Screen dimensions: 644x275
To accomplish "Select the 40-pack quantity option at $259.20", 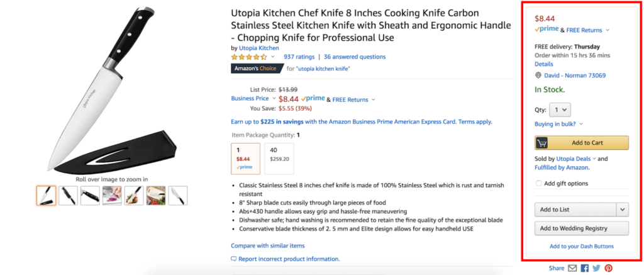I will coord(279,159).
